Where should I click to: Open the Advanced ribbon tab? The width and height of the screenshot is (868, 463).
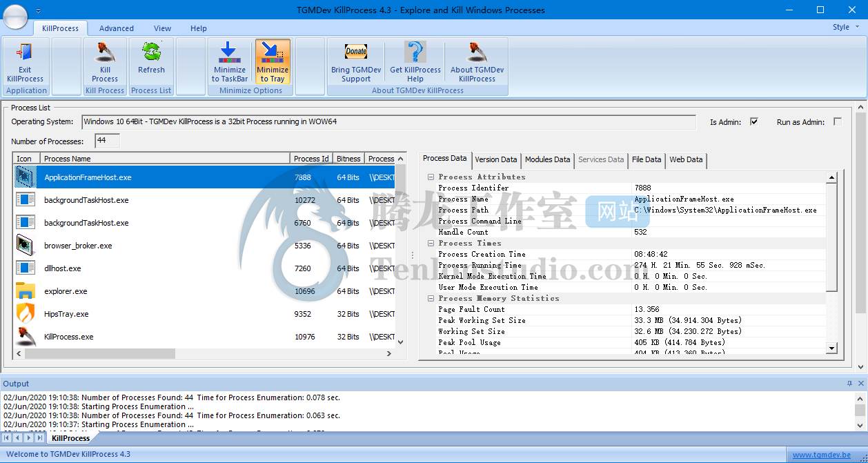click(117, 28)
